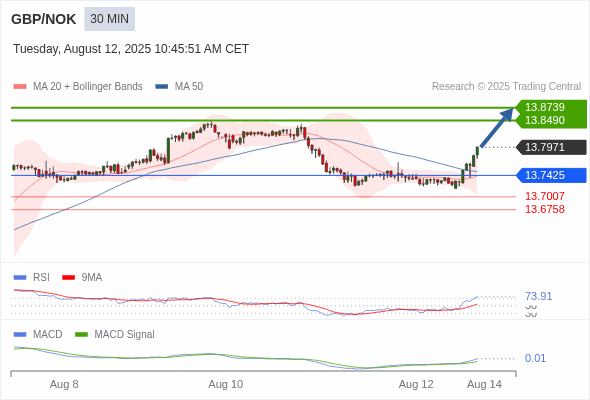Click the 73.91 RSI reading
The width and height of the screenshot is (590, 400).
pos(538,297)
